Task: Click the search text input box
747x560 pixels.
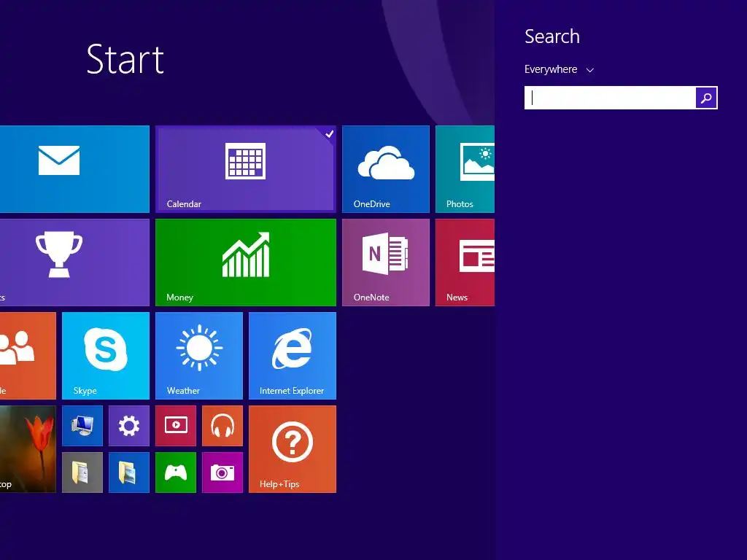Action: pos(610,98)
